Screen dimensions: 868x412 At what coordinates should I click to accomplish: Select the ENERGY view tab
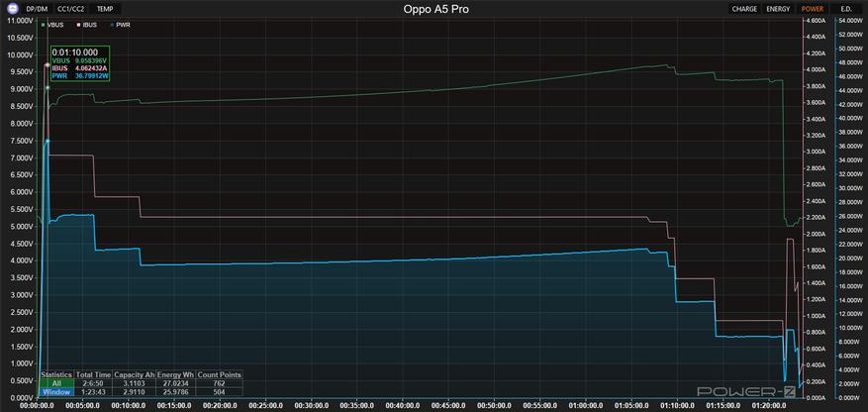pos(778,9)
